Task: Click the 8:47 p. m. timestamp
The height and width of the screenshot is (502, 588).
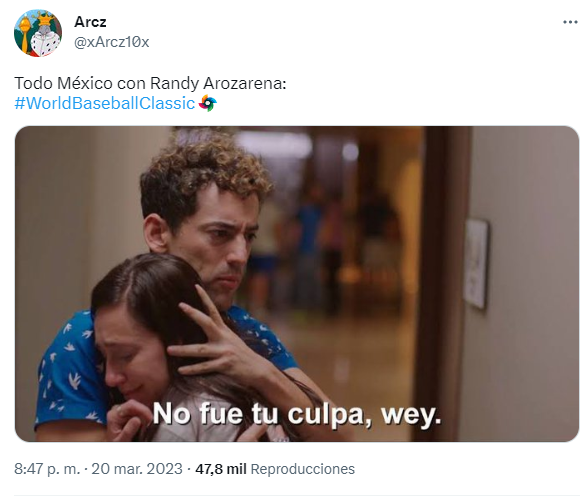Action: [x=47, y=469]
